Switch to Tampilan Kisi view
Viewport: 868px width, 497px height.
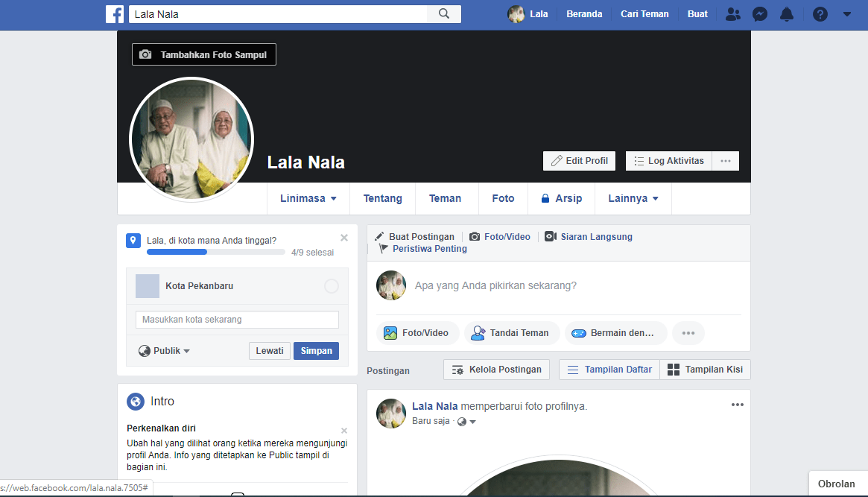705,370
